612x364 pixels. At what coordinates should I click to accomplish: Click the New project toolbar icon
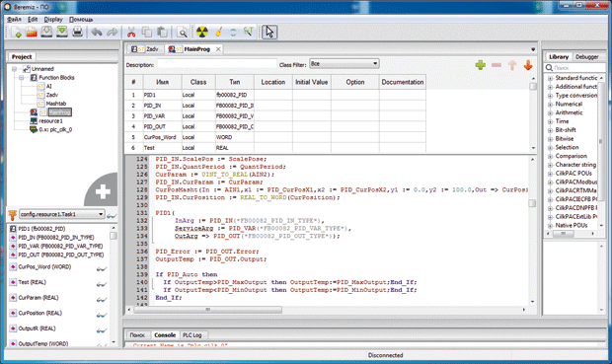16,32
